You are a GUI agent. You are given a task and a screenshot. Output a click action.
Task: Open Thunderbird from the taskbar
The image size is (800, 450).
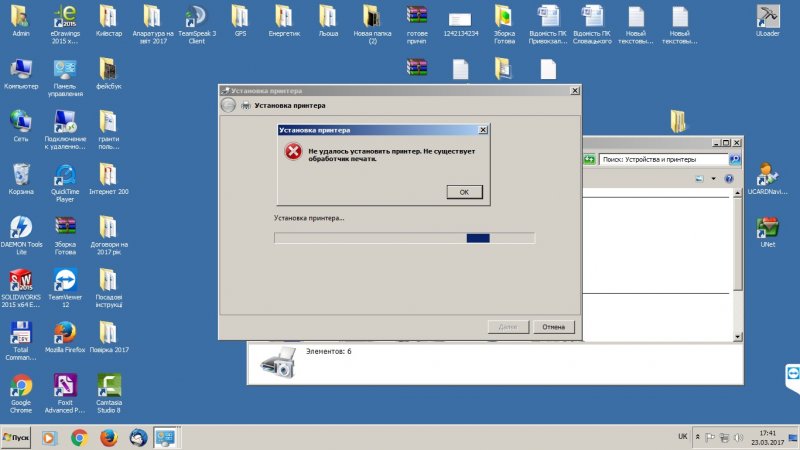click(x=137, y=437)
